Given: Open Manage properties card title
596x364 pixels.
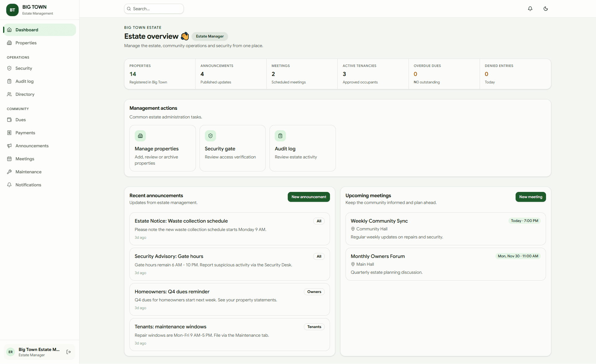Looking at the screenshot, I should pyautogui.click(x=157, y=149).
